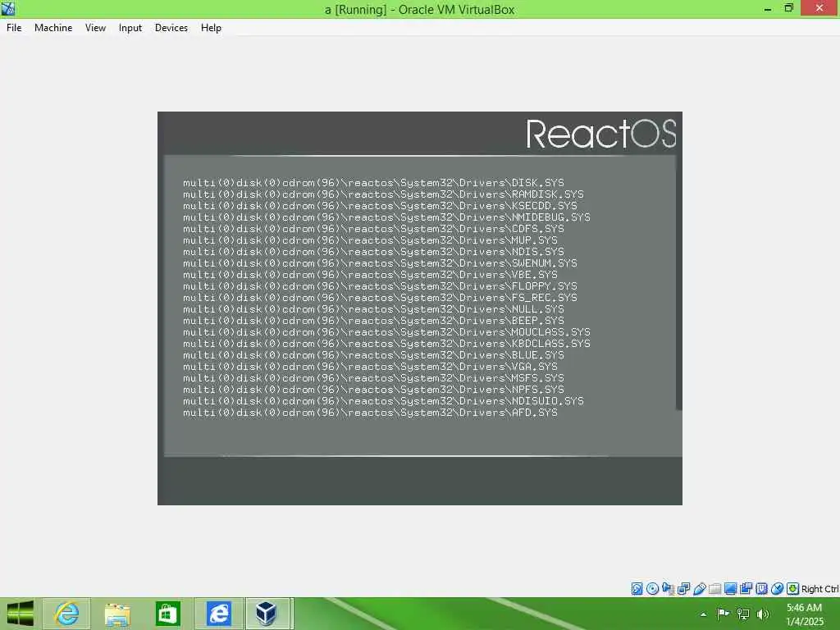Click the CPU chip features indicator
This screenshot has width=840, height=630.
(x=761, y=589)
